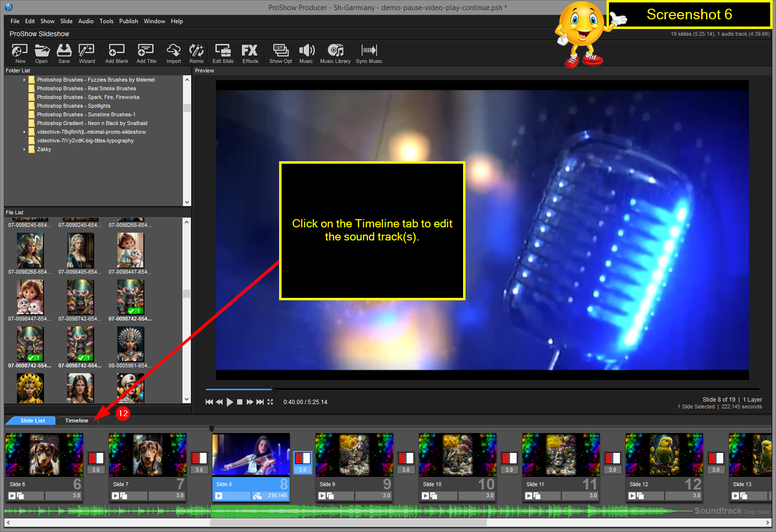The width and height of the screenshot is (776, 532).
Task: Click File List scroll up arrow
Action: click(187, 222)
